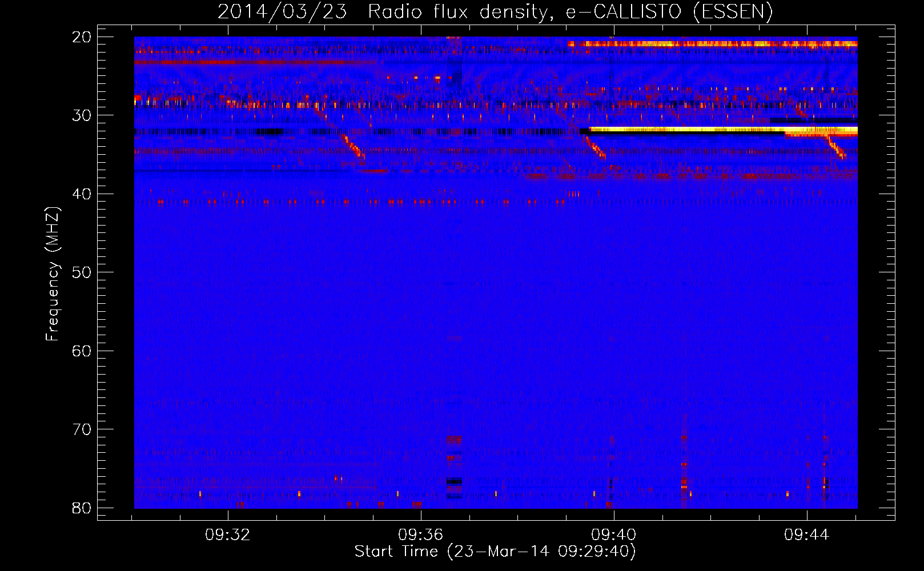Click the 09:32 time tick label
The height and width of the screenshot is (571, 924).
click(x=228, y=535)
